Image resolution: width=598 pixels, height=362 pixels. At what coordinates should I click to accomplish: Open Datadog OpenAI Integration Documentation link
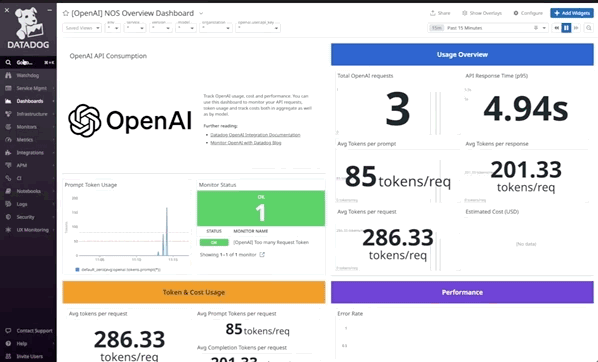(x=255, y=135)
